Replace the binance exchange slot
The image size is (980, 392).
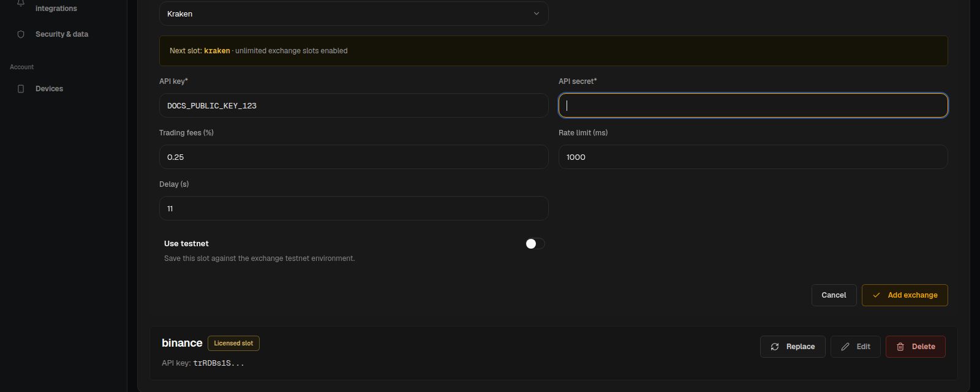pos(793,347)
